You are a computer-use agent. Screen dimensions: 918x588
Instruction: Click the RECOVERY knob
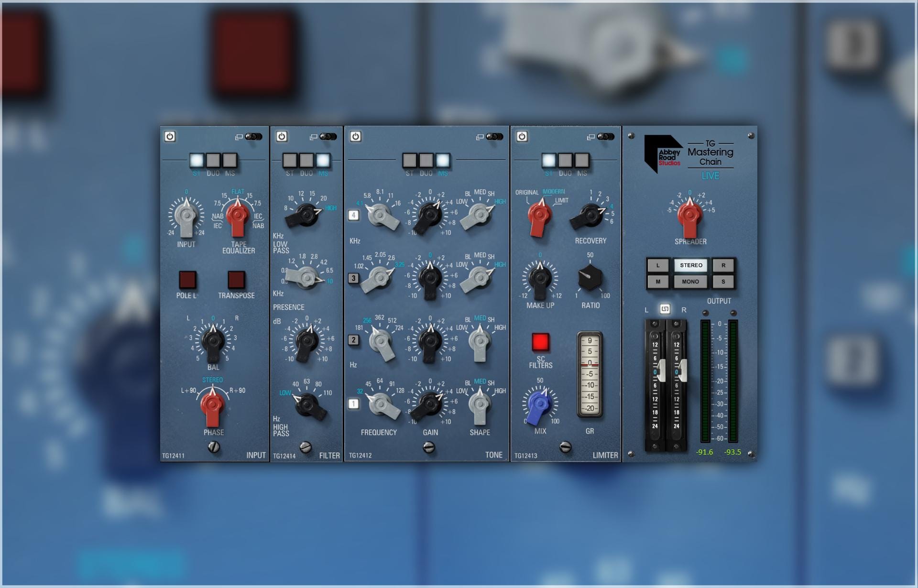tap(588, 216)
